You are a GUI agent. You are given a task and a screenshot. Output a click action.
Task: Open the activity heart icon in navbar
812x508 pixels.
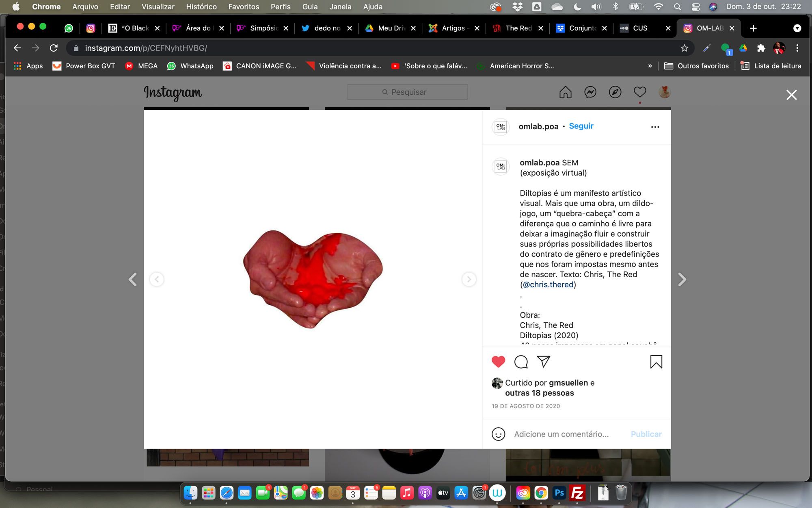coord(639,92)
